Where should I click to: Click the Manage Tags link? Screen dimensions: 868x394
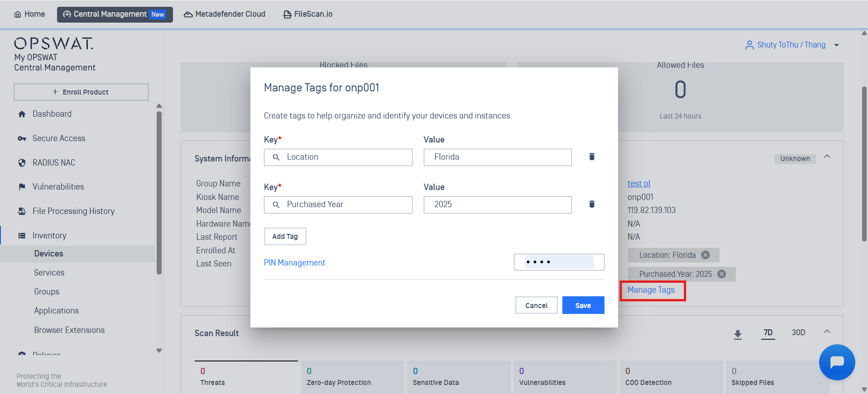[651, 290]
